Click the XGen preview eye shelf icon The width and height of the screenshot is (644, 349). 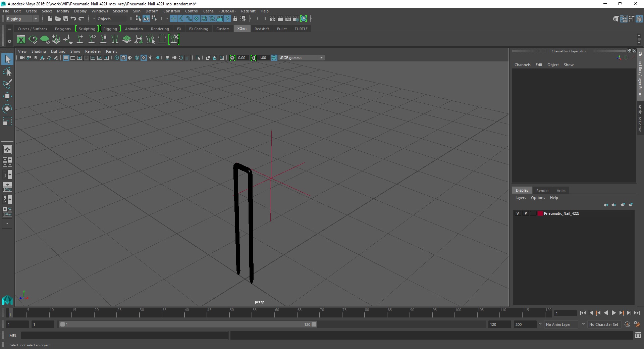(x=33, y=40)
